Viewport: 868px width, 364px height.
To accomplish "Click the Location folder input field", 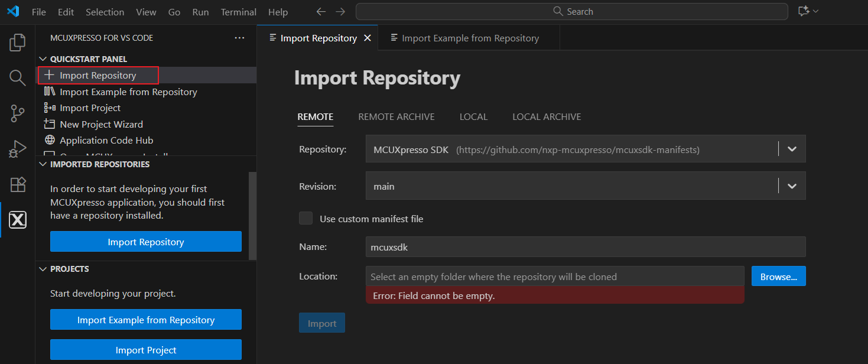I will pyautogui.click(x=554, y=277).
